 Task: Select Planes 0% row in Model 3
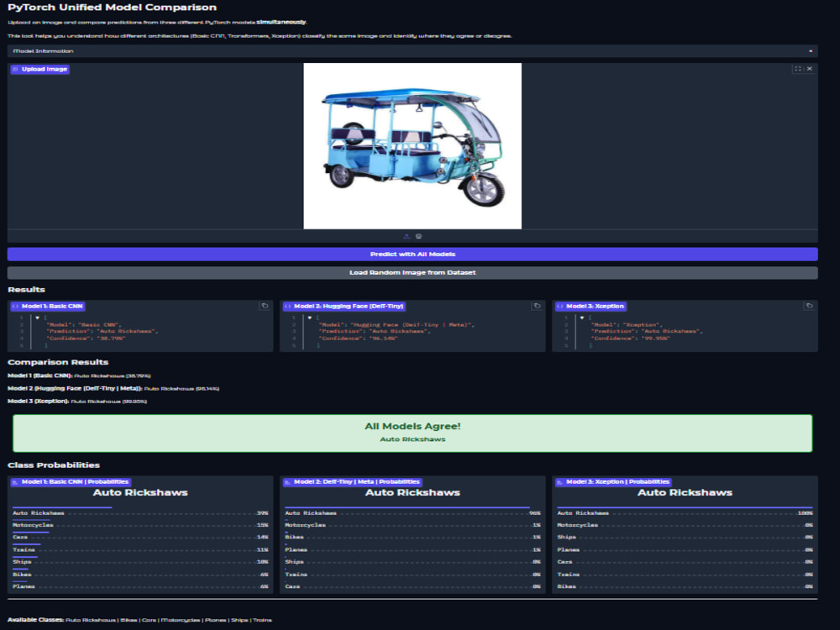[x=685, y=548]
